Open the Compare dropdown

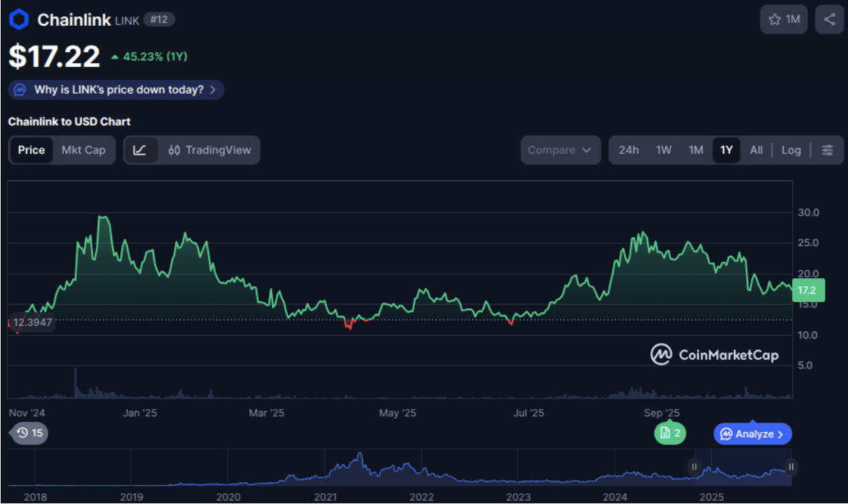(560, 150)
